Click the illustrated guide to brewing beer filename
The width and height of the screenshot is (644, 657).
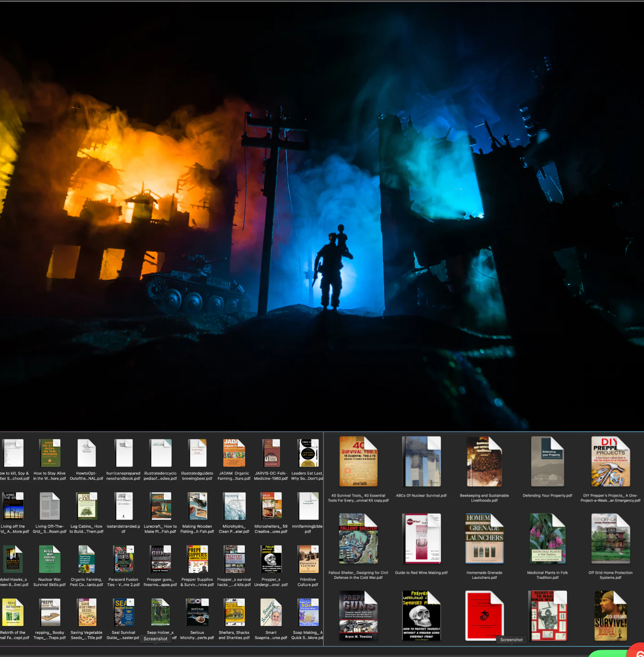point(197,476)
